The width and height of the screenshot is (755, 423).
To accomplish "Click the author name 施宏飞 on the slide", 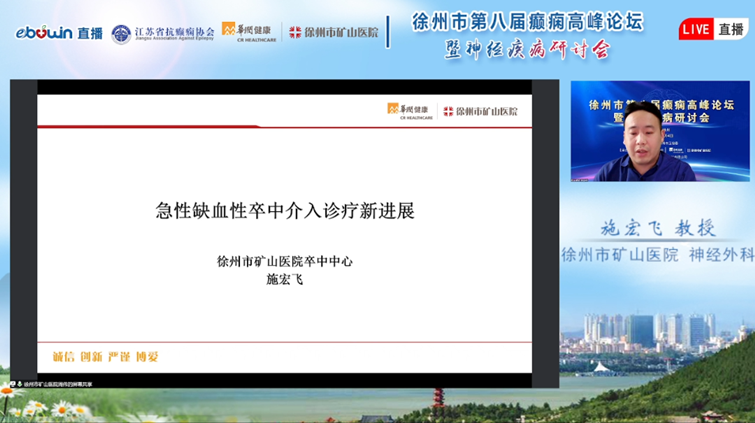I will [x=285, y=279].
